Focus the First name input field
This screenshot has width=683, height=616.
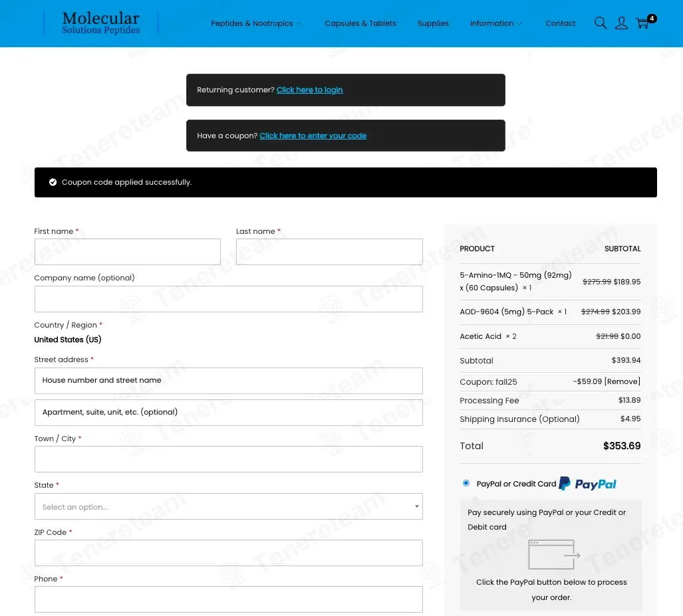tap(127, 252)
